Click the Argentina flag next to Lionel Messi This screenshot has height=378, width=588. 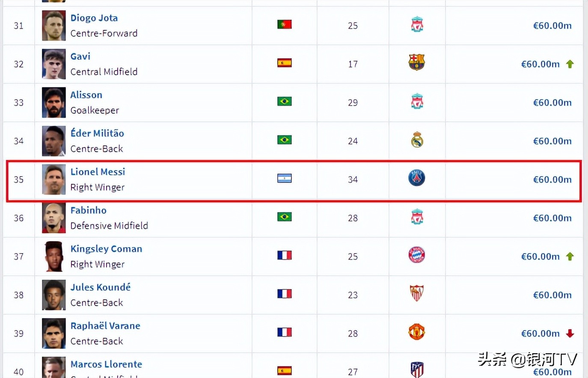tap(284, 178)
